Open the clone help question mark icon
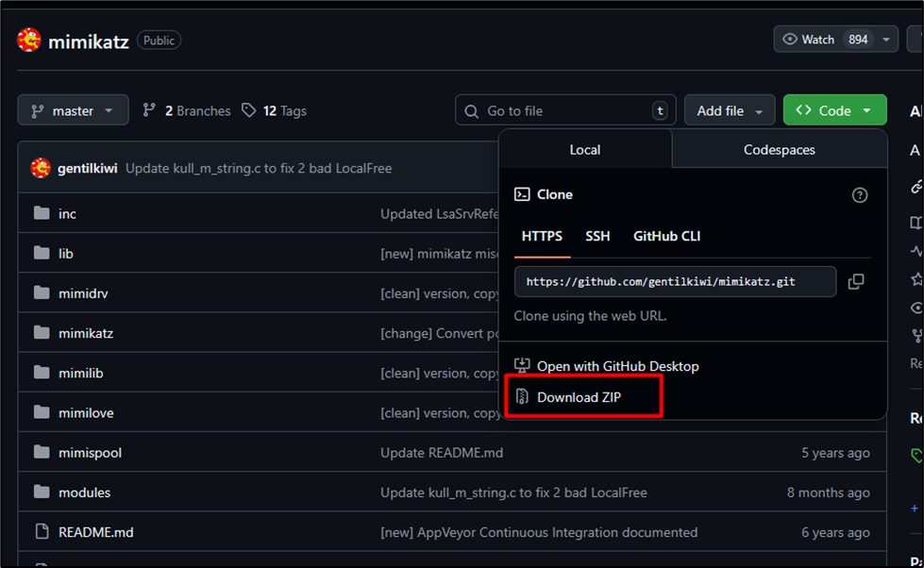Screen dimensions: 924x568 (x=859, y=195)
